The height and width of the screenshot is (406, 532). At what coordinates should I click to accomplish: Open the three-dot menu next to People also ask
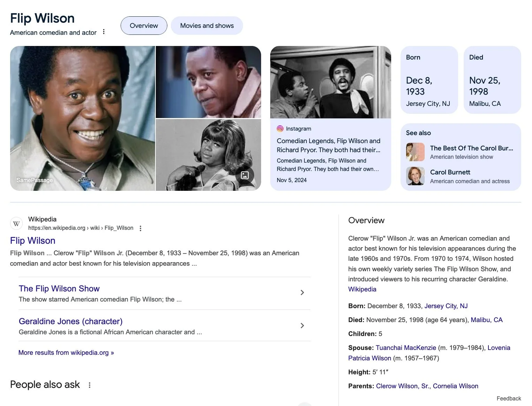click(x=90, y=385)
